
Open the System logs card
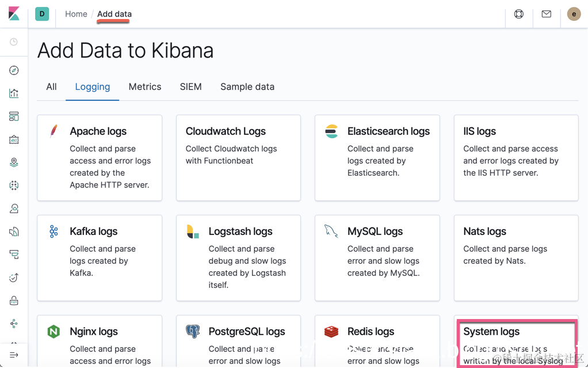coord(516,343)
